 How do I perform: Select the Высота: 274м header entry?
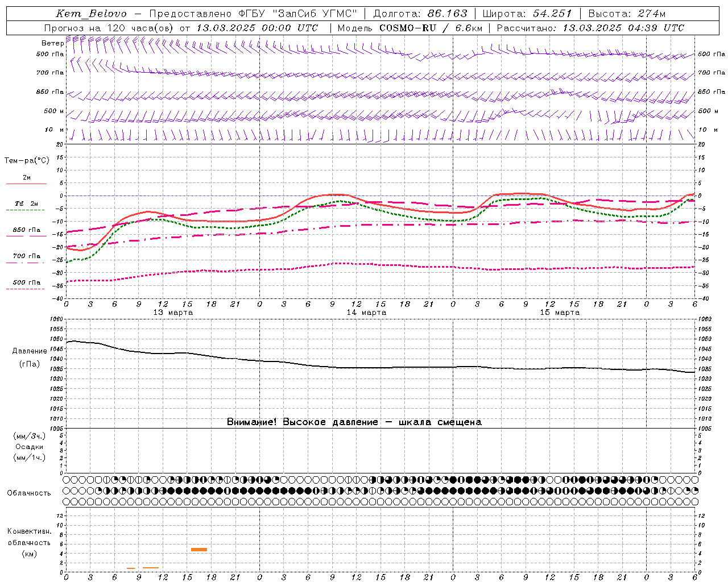tap(627, 14)
